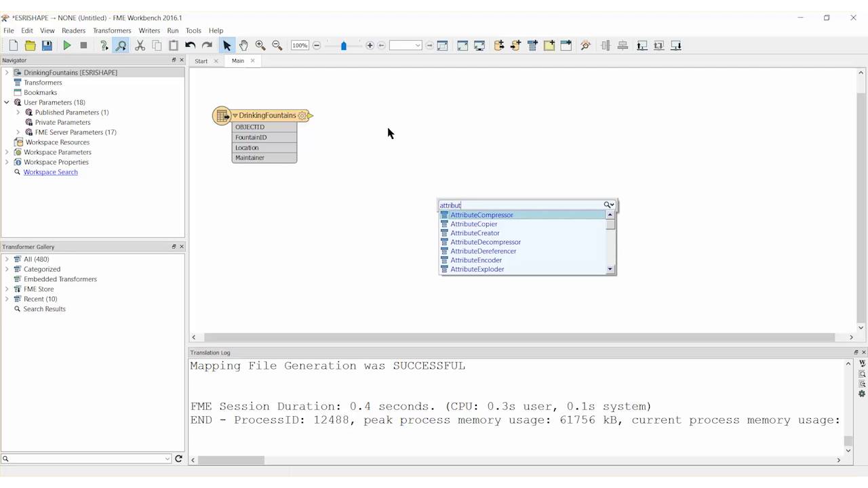Click the zoom in magnifier icon
The height and width of the screenshot is (488, 868).
(260, 45)
